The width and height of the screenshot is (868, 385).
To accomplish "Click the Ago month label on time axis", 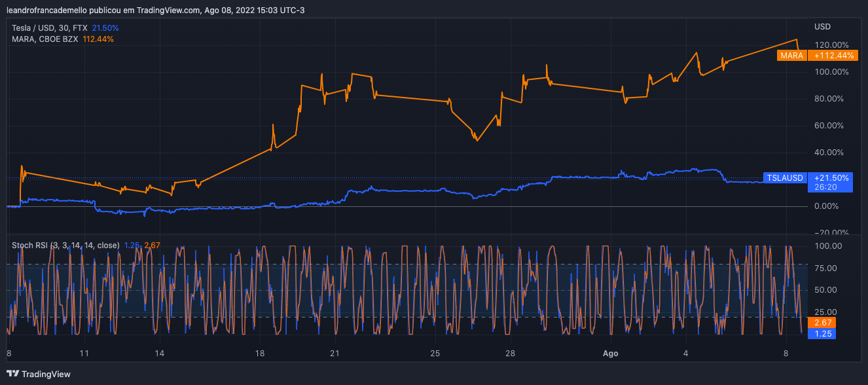I will click(x=610, y=354).
